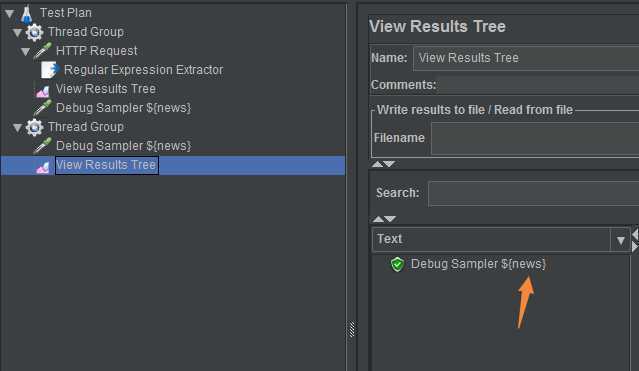639x371 pixels.
Task: Click into the Name text field
Action: click(x=526, y=58)
